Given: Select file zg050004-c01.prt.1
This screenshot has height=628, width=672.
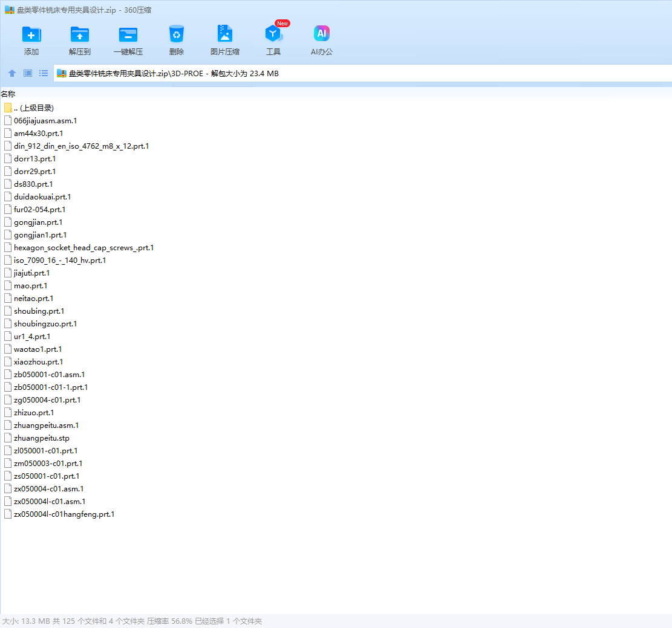Looking at the screenshot, I should (x=42, y=400).
